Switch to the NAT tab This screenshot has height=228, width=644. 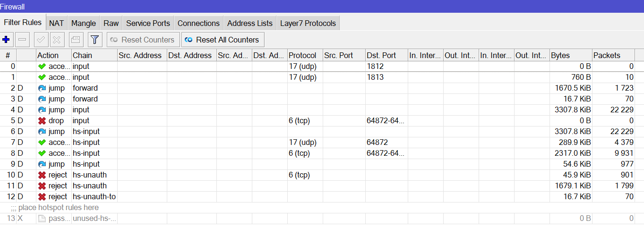coord(56,23)
